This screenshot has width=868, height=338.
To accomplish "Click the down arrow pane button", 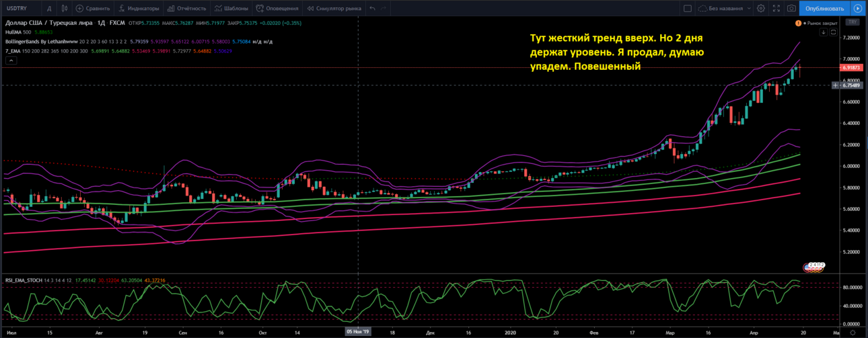I will click(822, 32).
